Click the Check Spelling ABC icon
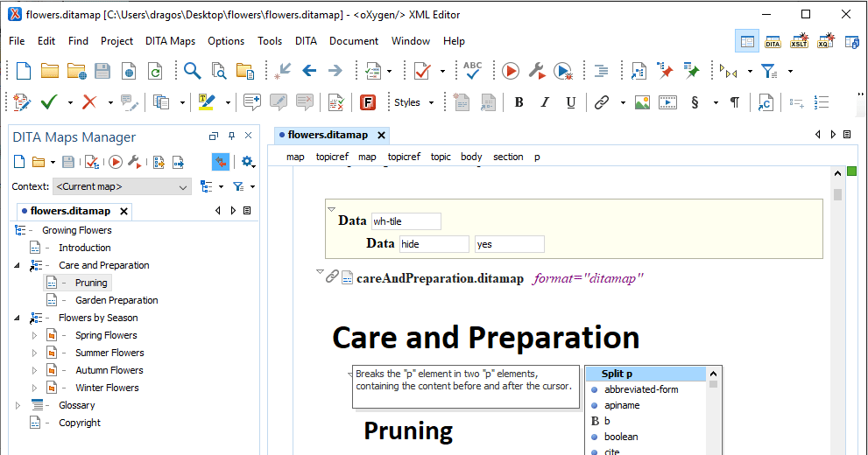This screenshot has height=455, width=868. pyautogui.click(x=472, y=71)
